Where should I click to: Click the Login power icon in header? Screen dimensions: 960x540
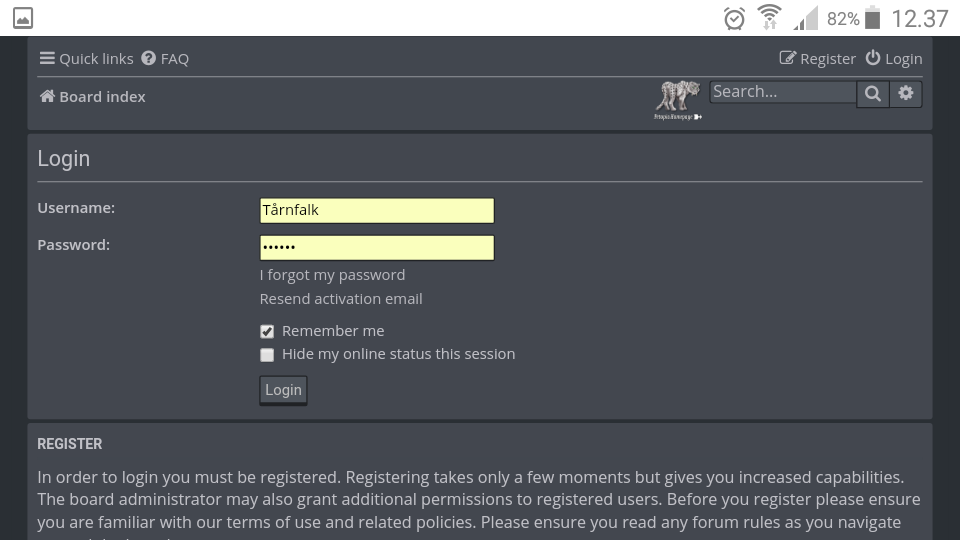[x=872, y=58]
